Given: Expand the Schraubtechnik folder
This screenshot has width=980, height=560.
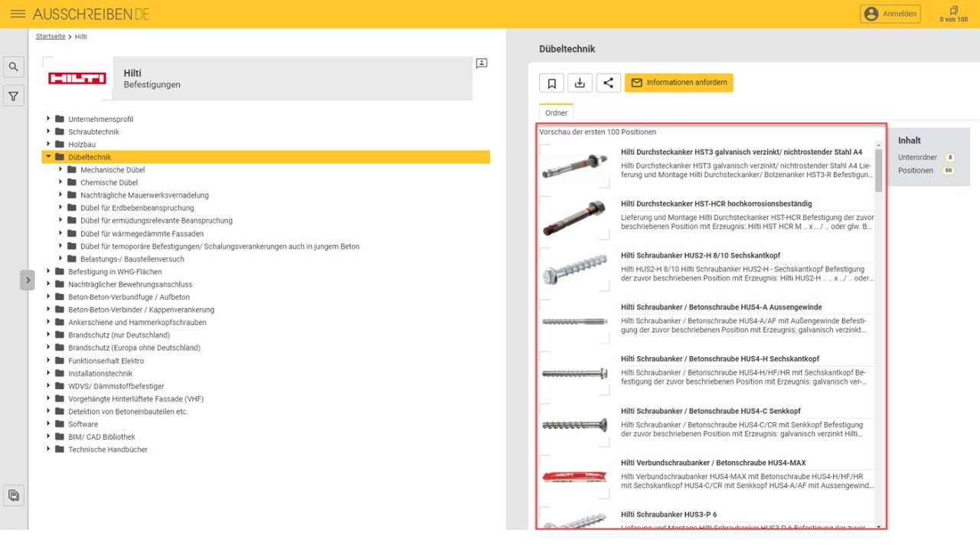Looking at the screenshot, I should pos(48,131).
